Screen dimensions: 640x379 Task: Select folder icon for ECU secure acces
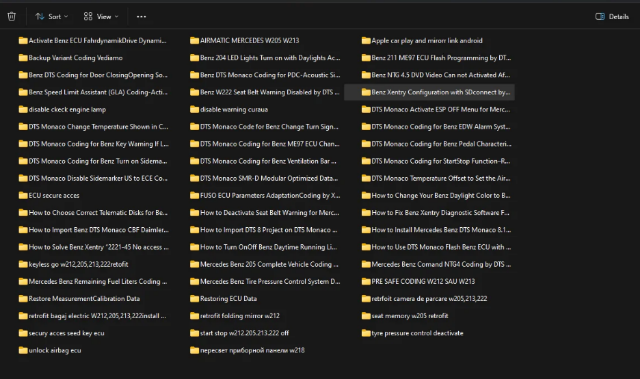23,195
